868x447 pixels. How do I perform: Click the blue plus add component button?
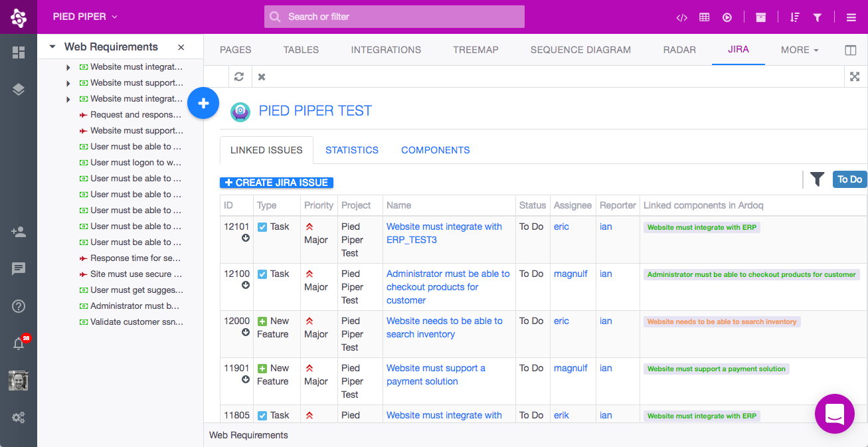[203, 104]
